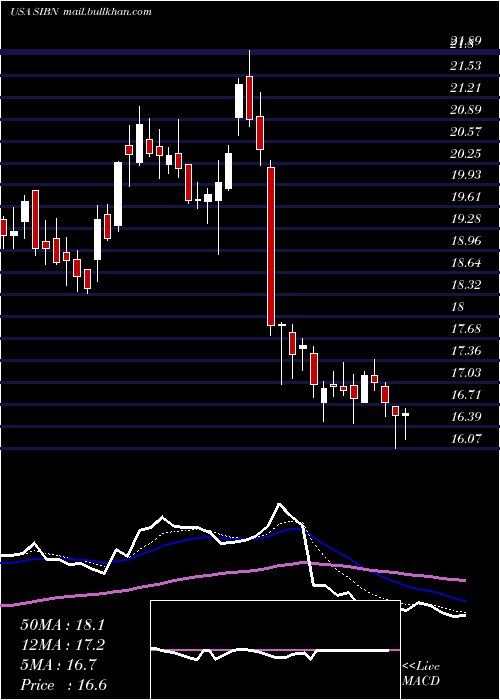The image size is (500, 700).
Task: Click the 'Price : 16.6' readout
Action: (63, 685)
